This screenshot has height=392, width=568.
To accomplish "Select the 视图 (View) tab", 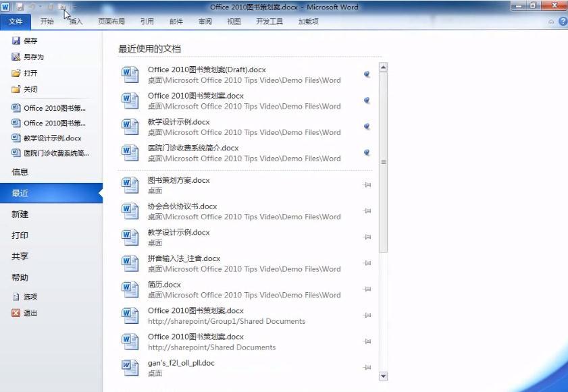I will tap(234, 22).
